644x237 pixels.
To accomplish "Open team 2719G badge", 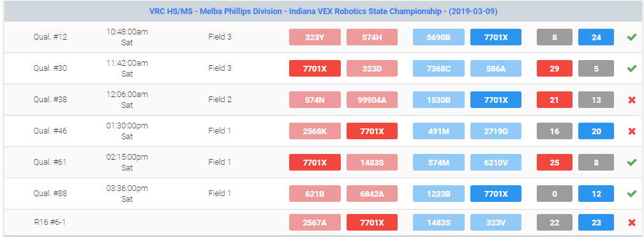I will click(x=496, y=131).
